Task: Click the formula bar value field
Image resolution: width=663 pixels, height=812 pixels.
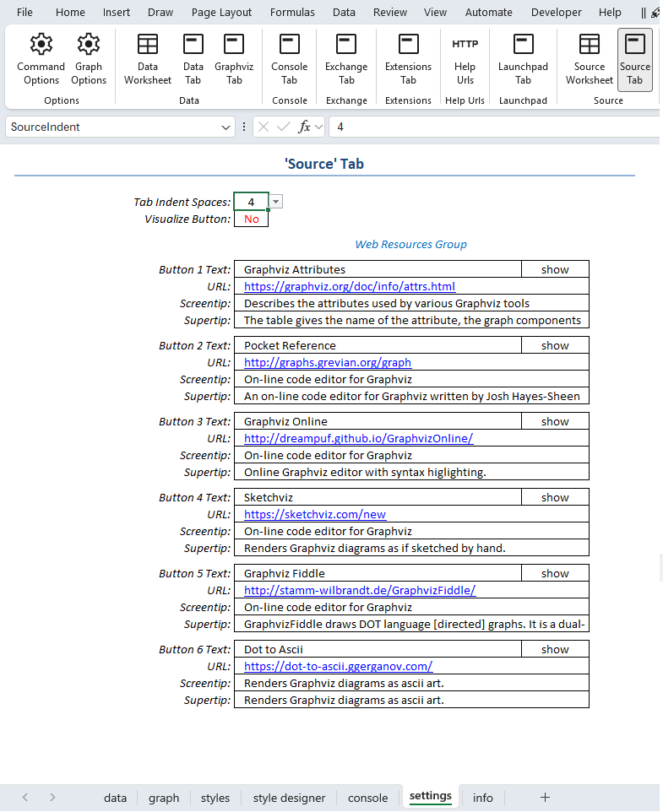Action: pyautogui.click(x=495, y=127)
